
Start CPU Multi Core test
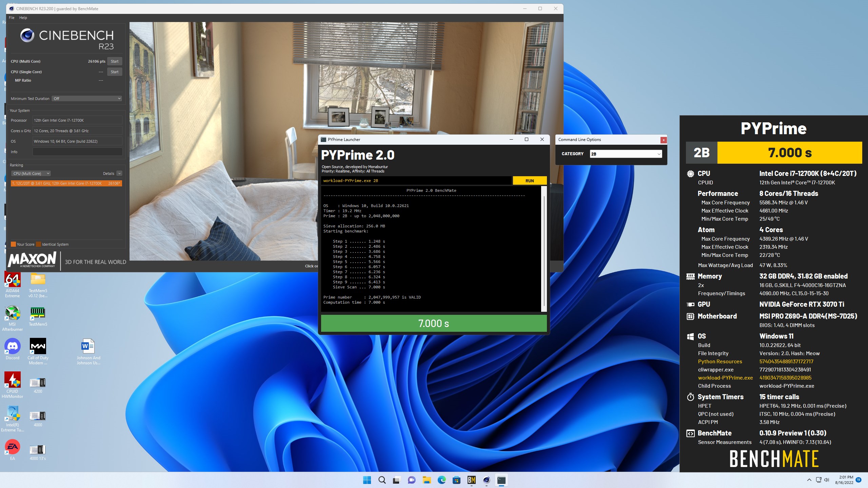[x=115, y=61]
